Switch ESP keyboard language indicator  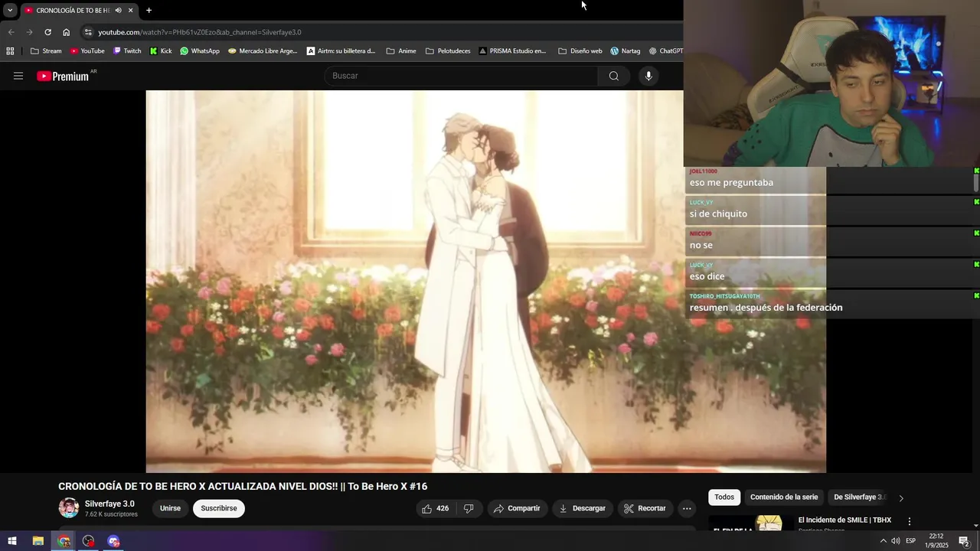[x=911, y=541]
